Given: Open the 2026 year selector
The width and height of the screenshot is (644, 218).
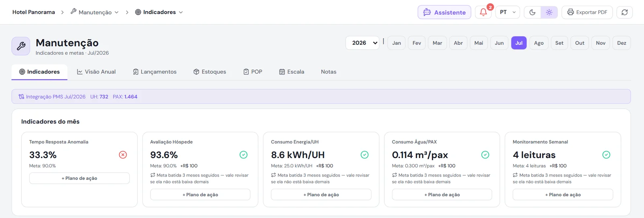Looking at the screenshot, I should coord(362,43).
